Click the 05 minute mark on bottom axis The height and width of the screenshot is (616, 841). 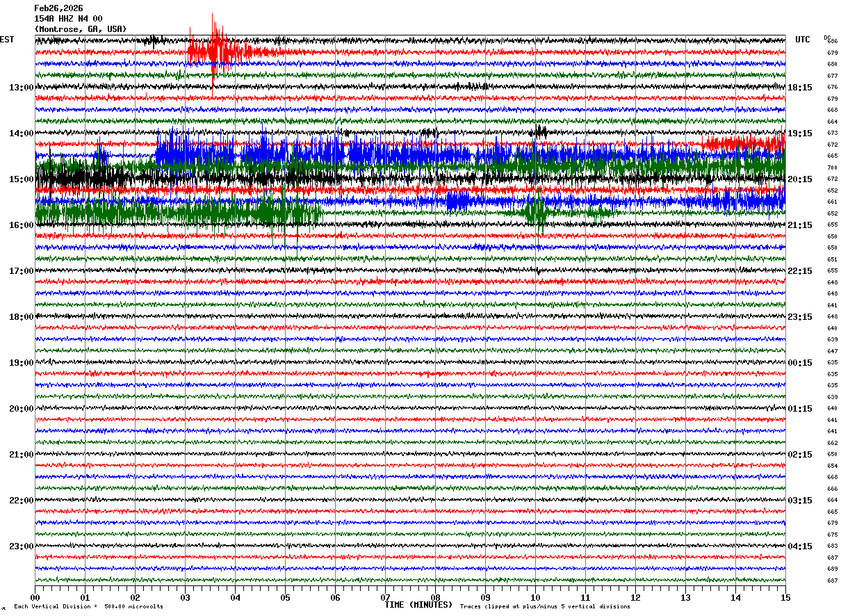click(285, 598)
